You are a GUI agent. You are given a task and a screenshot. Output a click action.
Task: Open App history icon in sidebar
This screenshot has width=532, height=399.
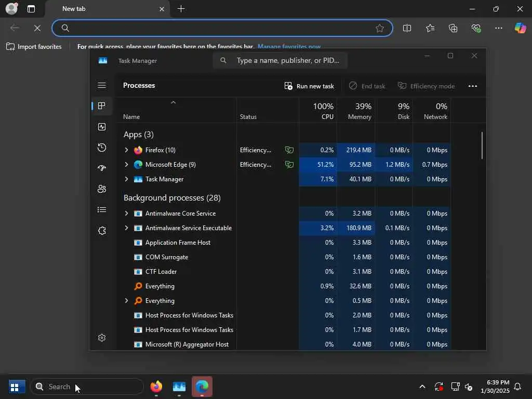[102, 148]
